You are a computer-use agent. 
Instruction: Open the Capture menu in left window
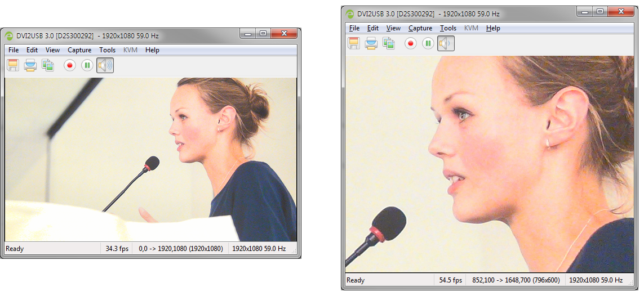(79, 50)
